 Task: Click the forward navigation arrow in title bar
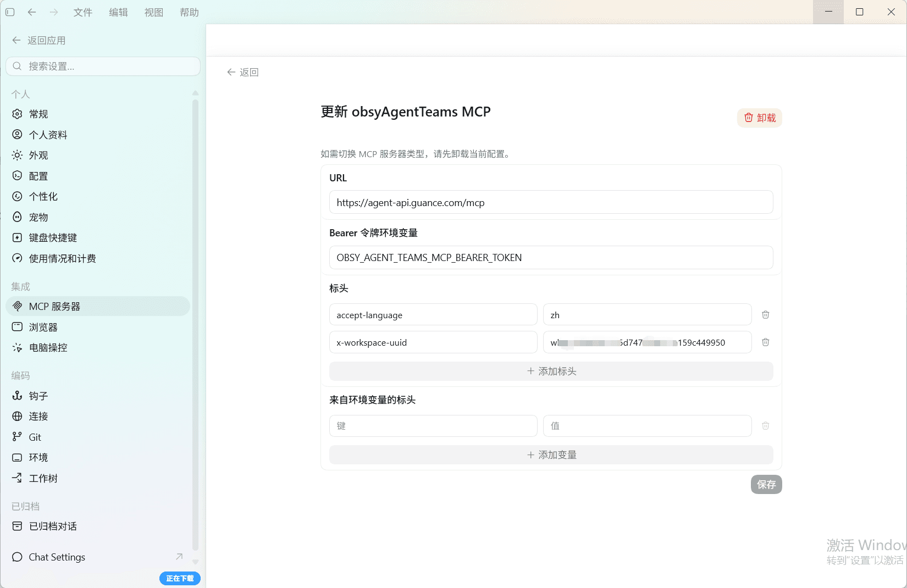pos(54,12)
